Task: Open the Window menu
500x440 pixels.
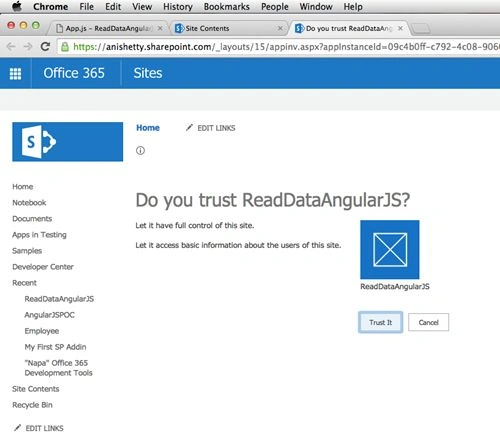Action: coord(316,6)
